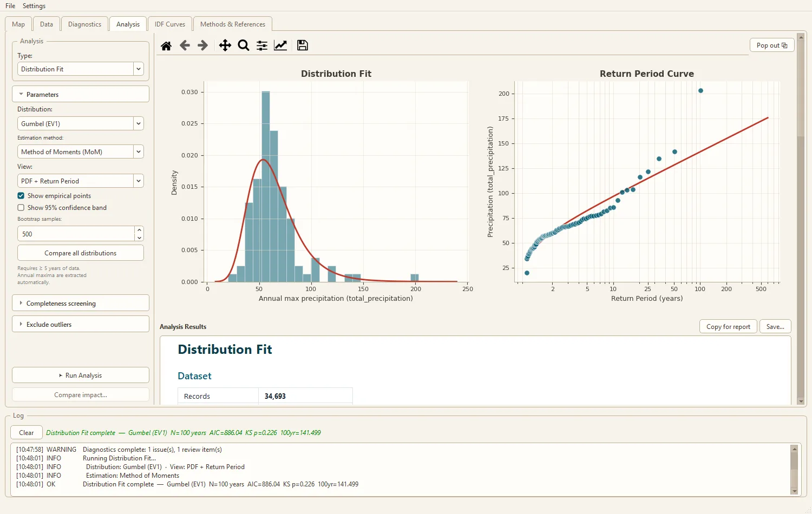The height and width of the screenshot is (514, 812).
Task: Go forward to next plot view
Action: click(x=203, y=45)
